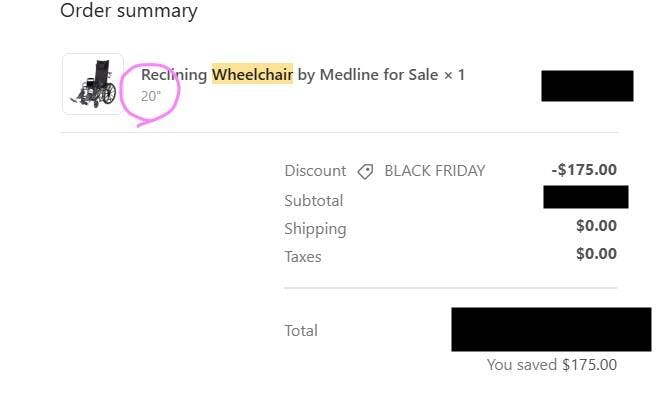Viewport: 667px width, 415px height.
Task: Click the discount tag icon
Action: 365,171
